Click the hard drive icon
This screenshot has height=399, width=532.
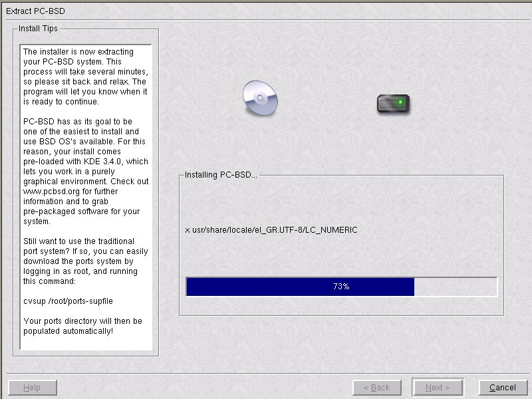coord(393,104)
